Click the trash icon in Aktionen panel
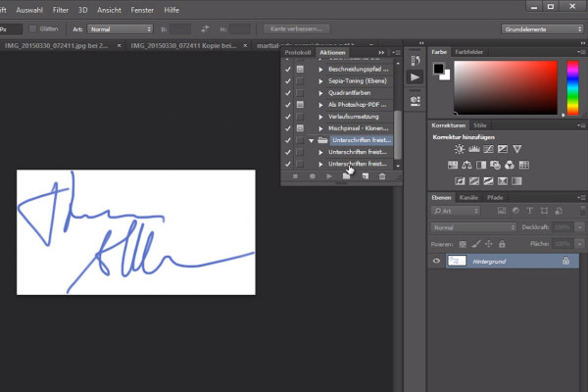Image resolution: width=588 pixels, height=392 pixels. coord(382,176)
